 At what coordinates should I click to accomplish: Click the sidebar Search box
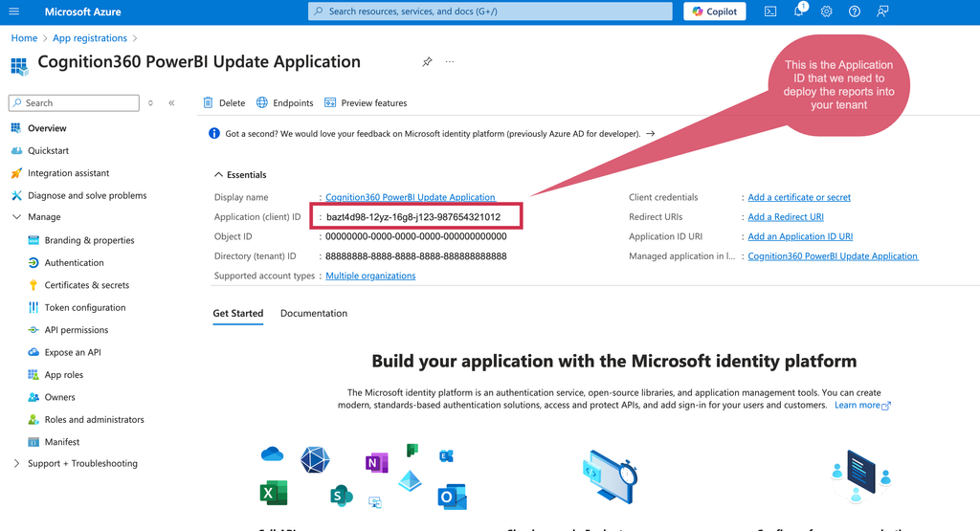[x=74, y=103]
